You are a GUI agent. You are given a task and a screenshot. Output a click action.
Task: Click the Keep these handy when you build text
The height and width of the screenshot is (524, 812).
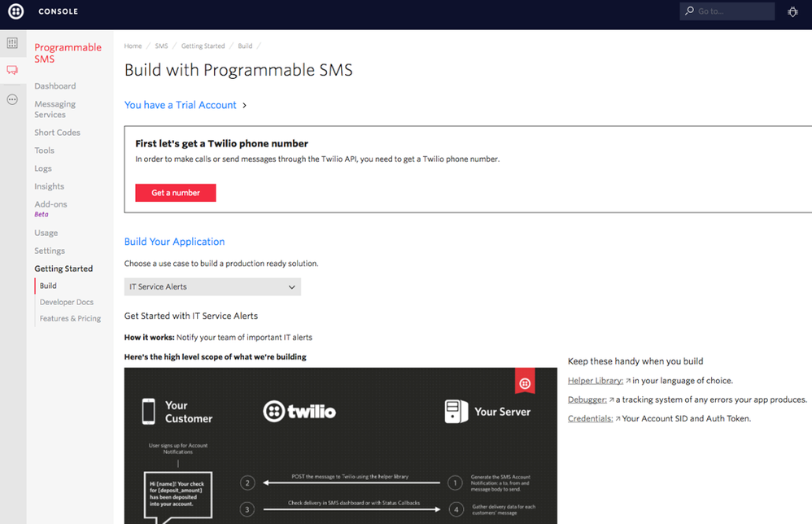tap(635, 361)
